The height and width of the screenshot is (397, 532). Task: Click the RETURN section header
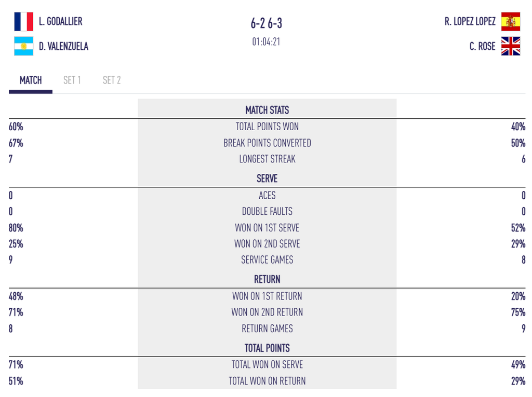[x=267, y=279]
